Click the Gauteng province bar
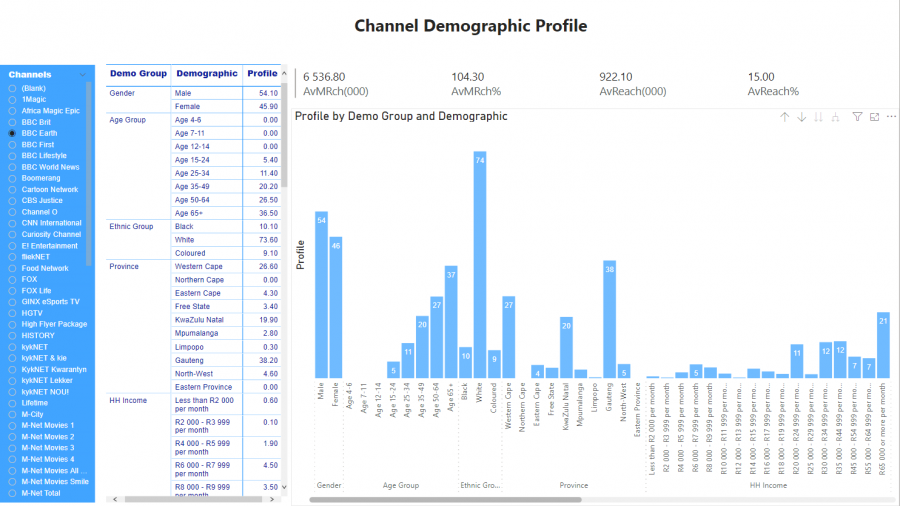900x506 pixels. (x=610, y=319)
